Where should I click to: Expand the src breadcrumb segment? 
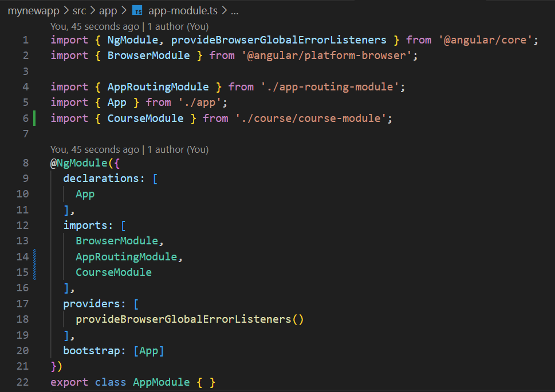point(79,11)
